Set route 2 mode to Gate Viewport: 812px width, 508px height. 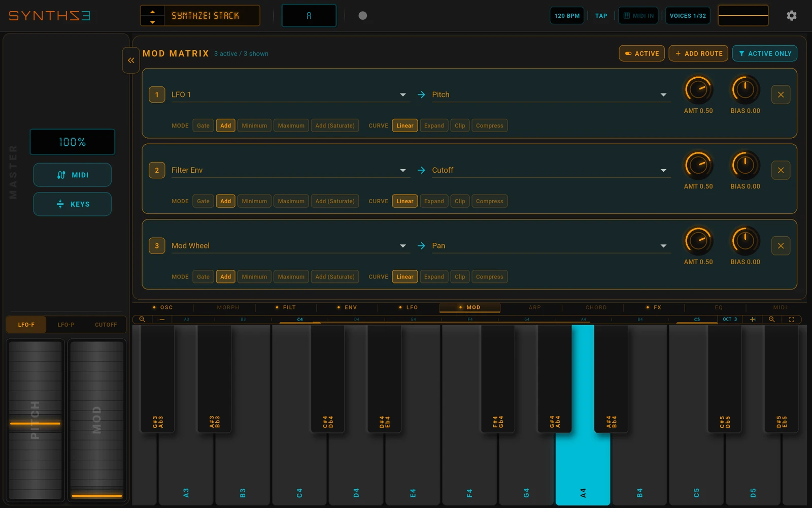(203, 201)
